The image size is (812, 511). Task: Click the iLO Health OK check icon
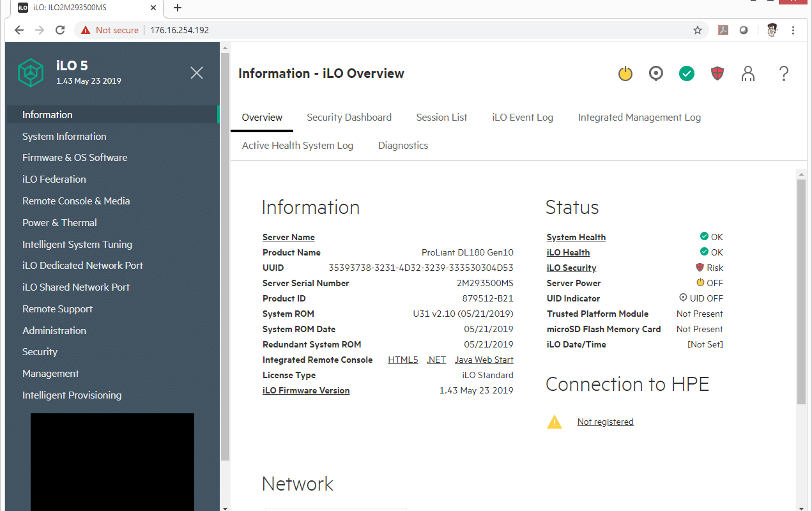pyautogui.click(x=704, y=252)
